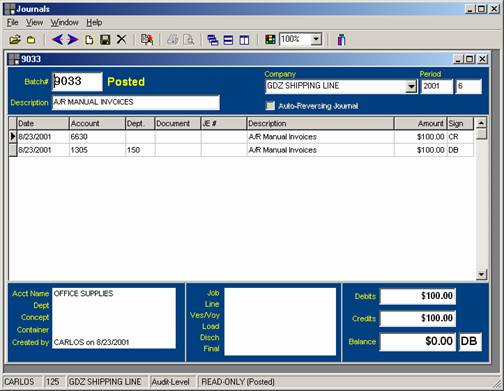Expand the 100% zoom dropdown
The image size is (504, 391).
pos(316,40)
